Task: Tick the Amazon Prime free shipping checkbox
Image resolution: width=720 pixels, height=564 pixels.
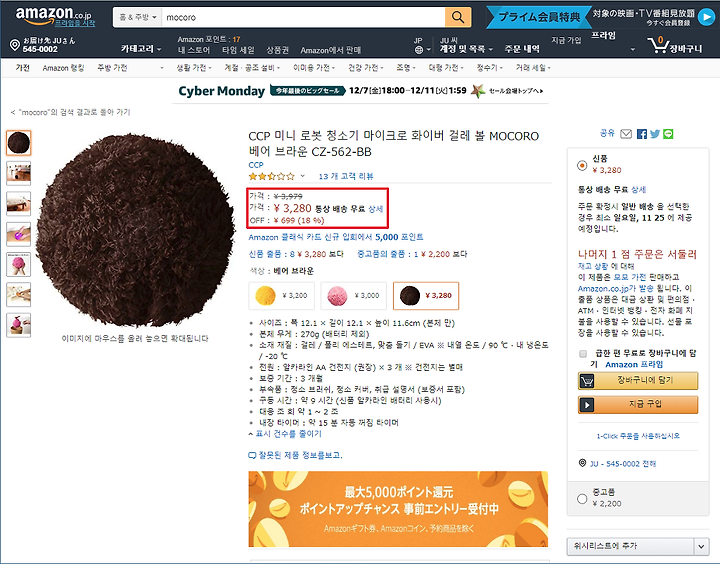Action: (583, 354)
